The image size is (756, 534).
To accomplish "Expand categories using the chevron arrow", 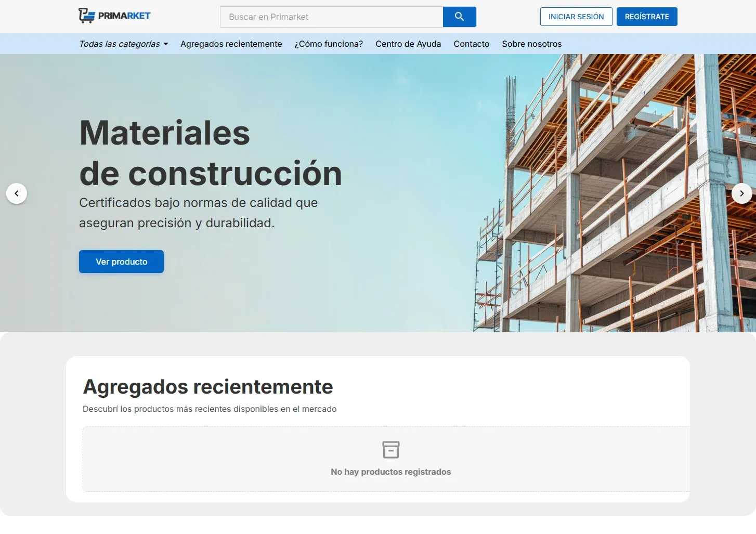I will pos(165,44).
